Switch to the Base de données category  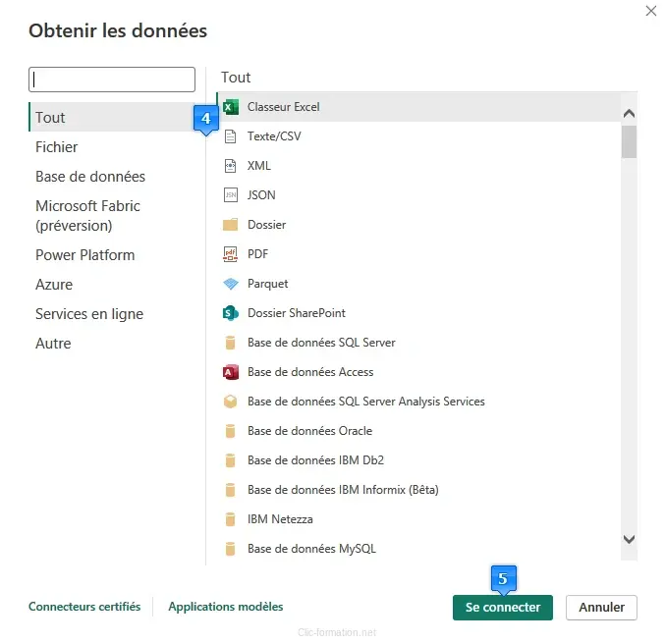pos(90,177)
